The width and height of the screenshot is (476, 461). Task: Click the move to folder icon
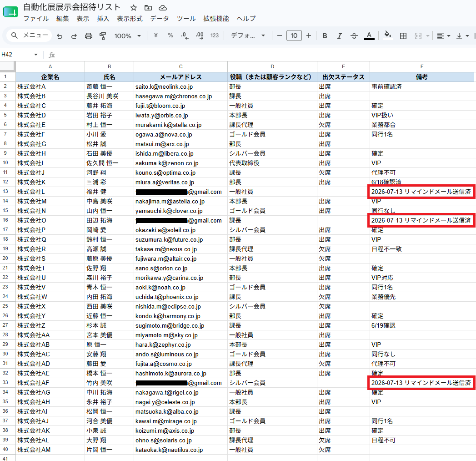(148, 8)
